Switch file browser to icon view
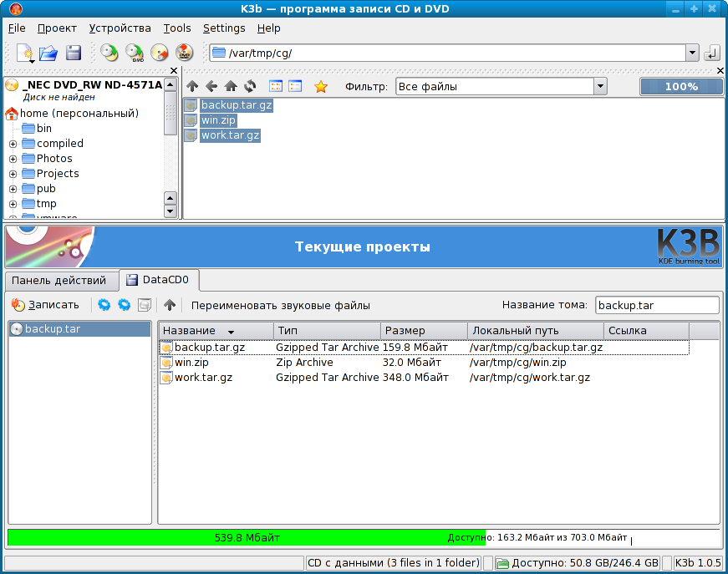This screenshot has width=728, height=574. coord(276,86)
